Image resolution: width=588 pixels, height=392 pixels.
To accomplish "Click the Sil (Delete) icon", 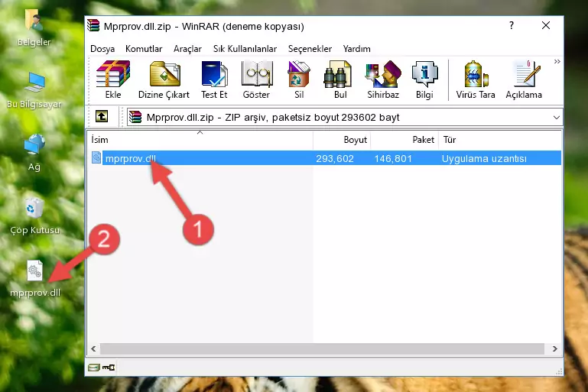I will (x=299, y=79).
